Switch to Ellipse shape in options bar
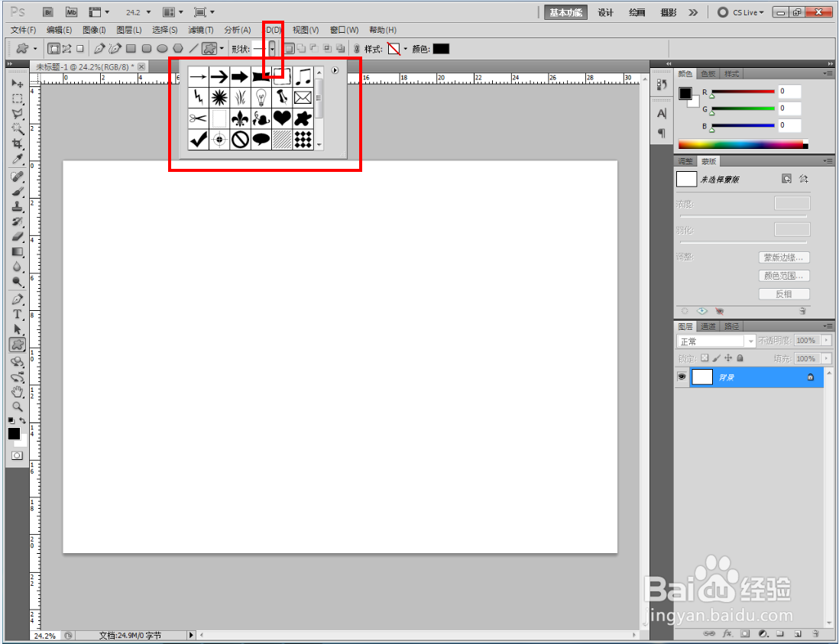Viewport: 839px width, 644px height. click(x=162, y=49)
